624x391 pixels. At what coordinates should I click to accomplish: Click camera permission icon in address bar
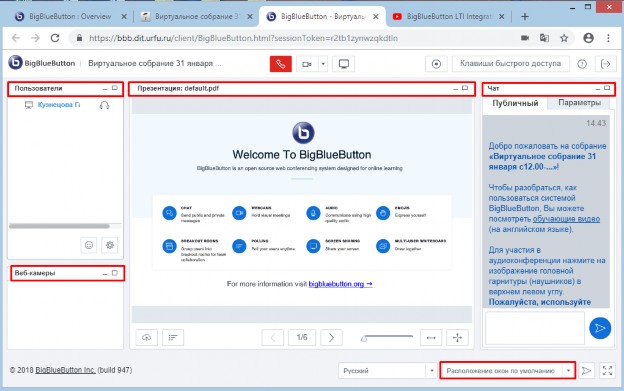point(525,38)
